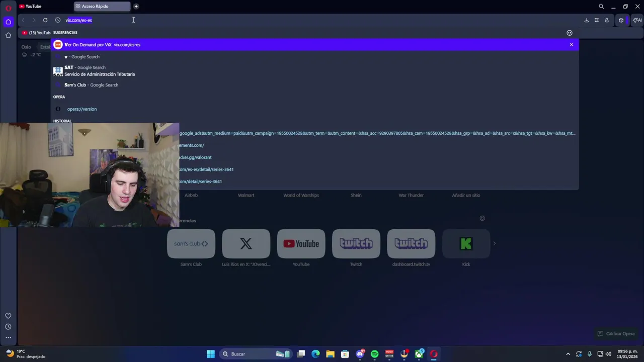Click the Walmart speed dial label

click(x=246, y=195)
